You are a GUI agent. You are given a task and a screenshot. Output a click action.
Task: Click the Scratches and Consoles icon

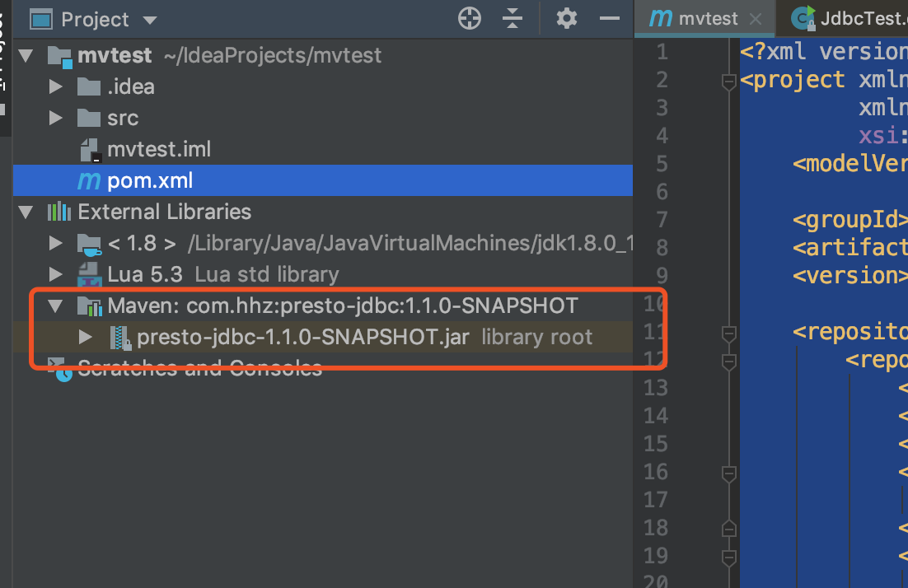pos(59,369)
